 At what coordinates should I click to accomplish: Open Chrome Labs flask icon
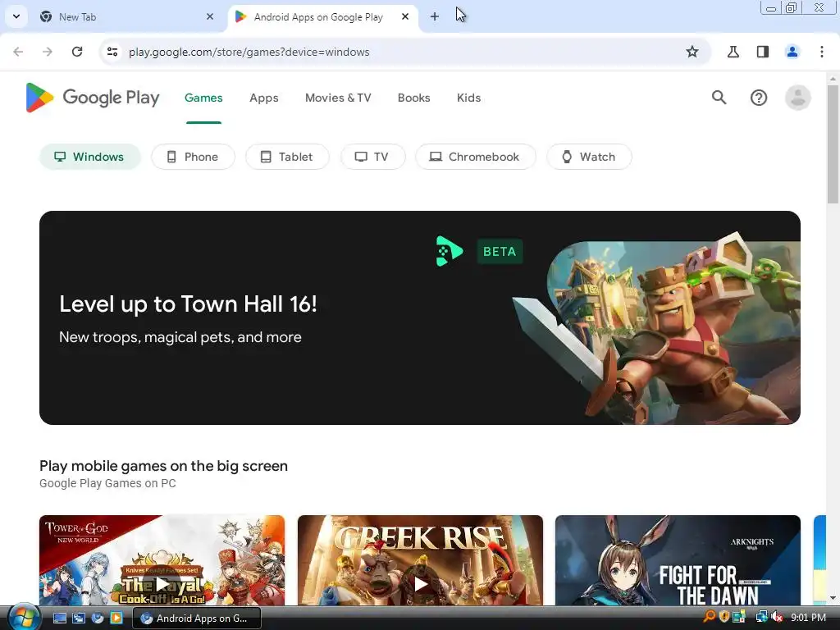733,52
